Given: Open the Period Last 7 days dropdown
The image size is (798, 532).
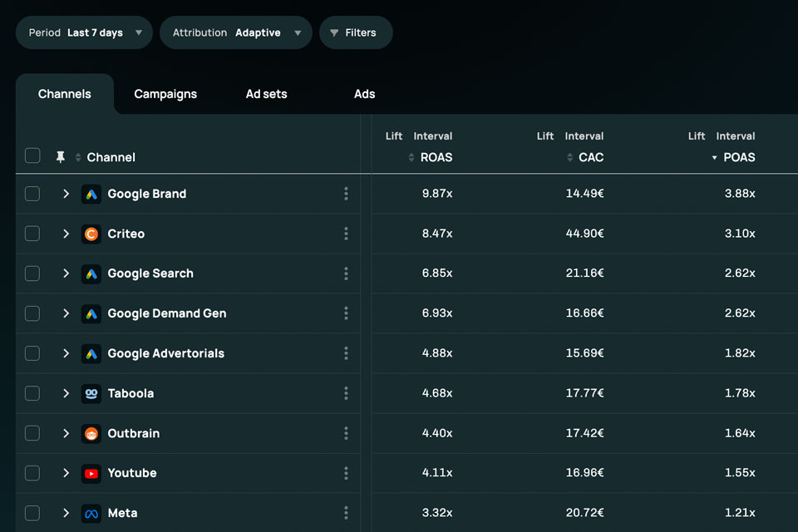Looking at the screenshot, I should coord(84,32).
